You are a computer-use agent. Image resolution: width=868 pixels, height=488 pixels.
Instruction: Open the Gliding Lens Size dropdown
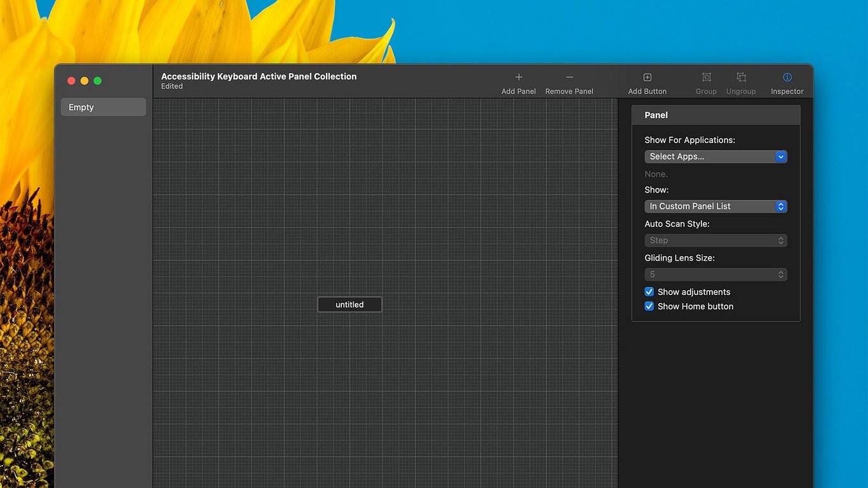[715, 274]
